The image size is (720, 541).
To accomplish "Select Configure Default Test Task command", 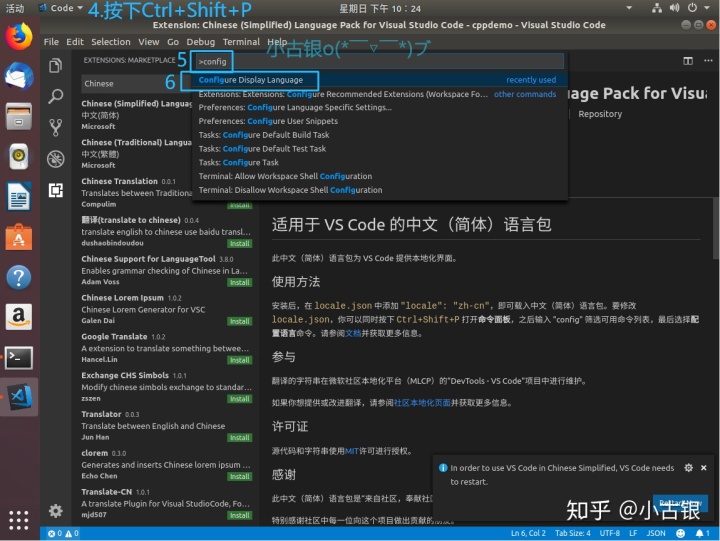I will coord(380,149).
